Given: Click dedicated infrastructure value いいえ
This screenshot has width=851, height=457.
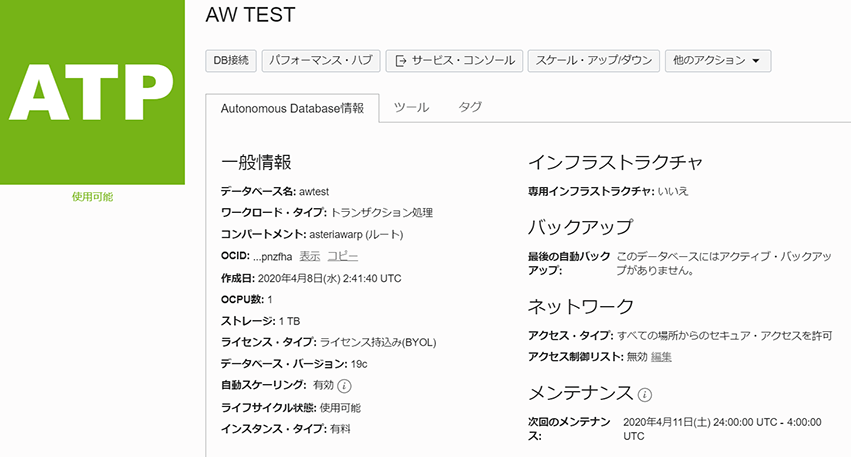Looking at the screenshot, I should tap(673, 191).
